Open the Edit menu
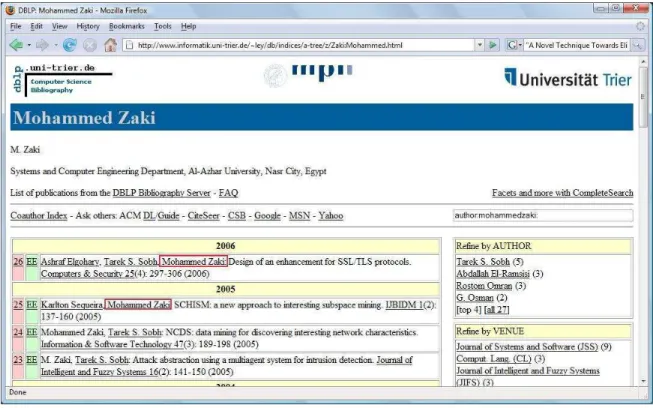This screenshot has height=408, width=653. coord(36,26)
